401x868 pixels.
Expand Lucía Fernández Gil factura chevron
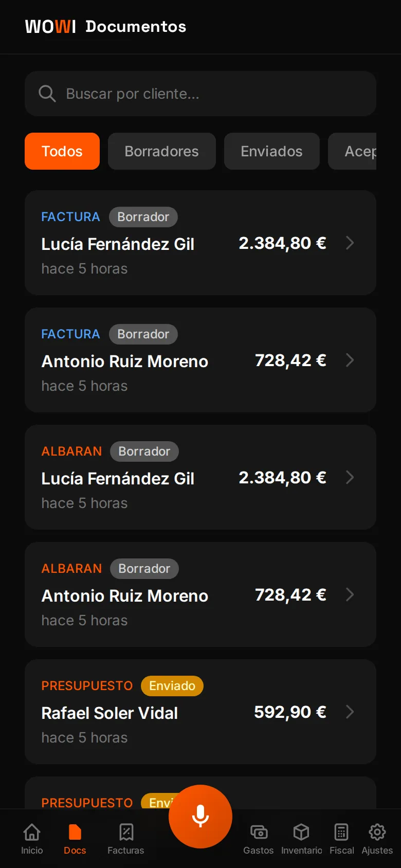[350, 243]
